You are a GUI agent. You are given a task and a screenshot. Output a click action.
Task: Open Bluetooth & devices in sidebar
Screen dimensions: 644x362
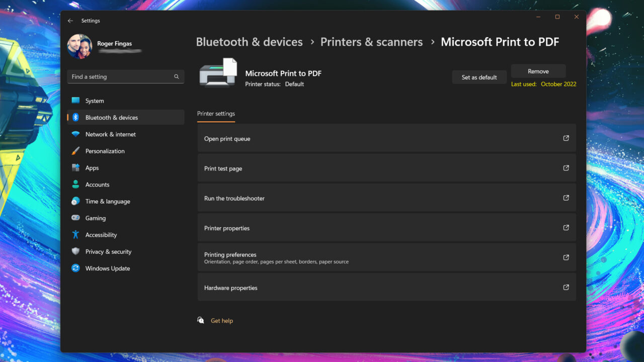(x=111, y=118)
